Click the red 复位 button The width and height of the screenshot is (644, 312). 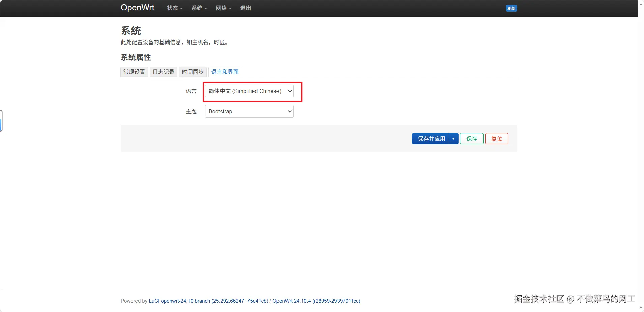point(497,139)
